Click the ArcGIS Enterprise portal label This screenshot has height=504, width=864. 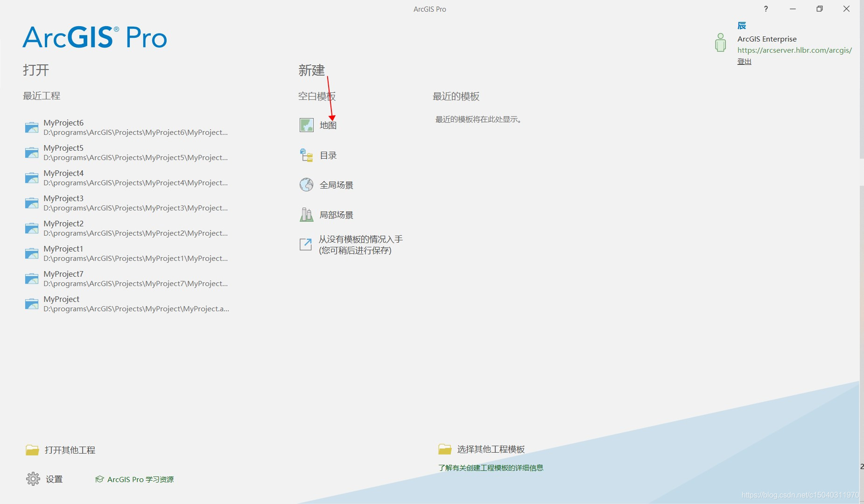[767, 39]
